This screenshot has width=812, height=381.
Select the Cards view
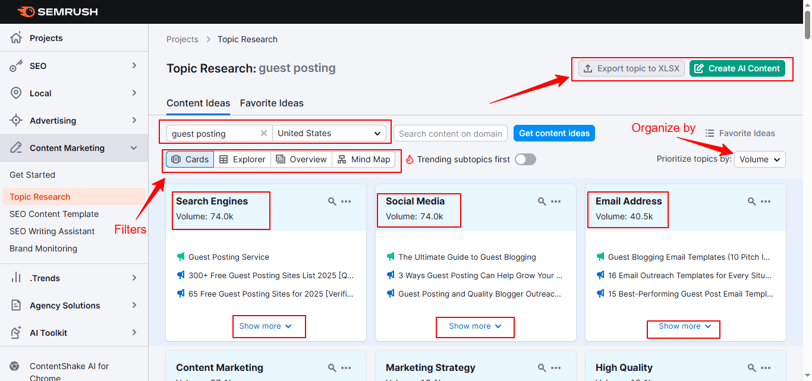pyautogui.click(x=190, y=159)
